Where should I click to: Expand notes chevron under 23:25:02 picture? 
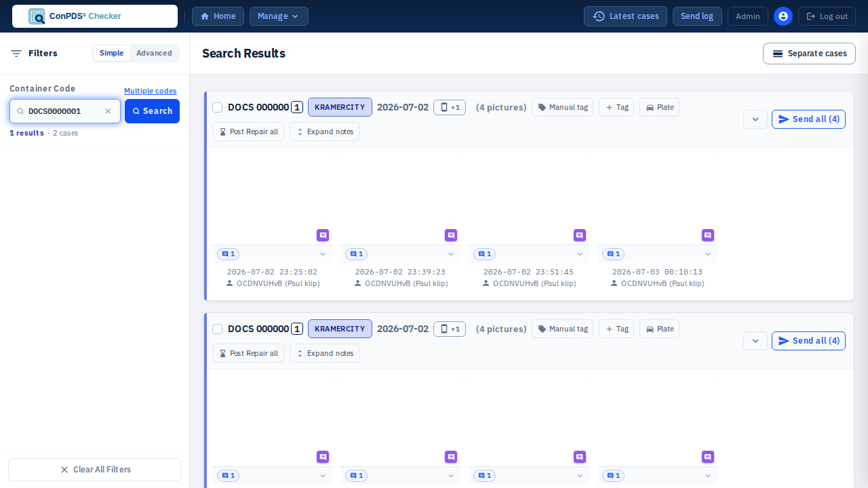323,254
